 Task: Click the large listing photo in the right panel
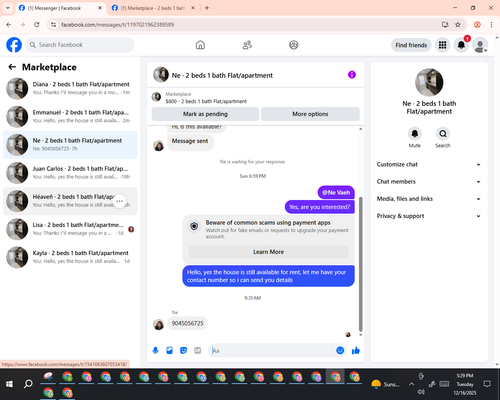point(429,82)
